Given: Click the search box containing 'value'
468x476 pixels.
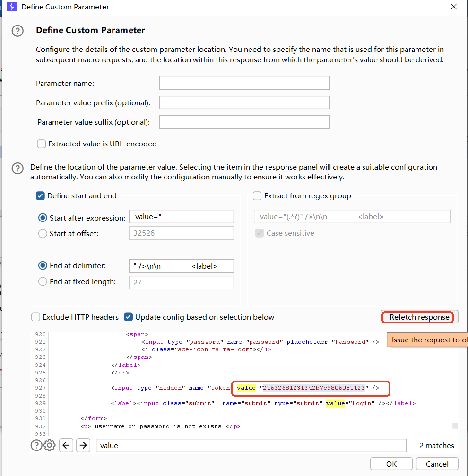Looking at the screenshot, I should 251,445.
